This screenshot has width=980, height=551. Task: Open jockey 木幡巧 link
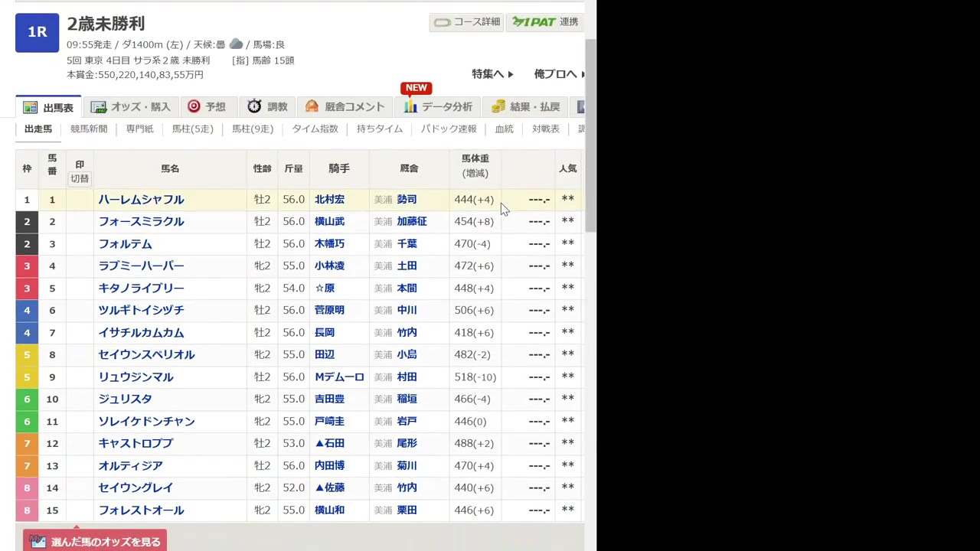329,243
